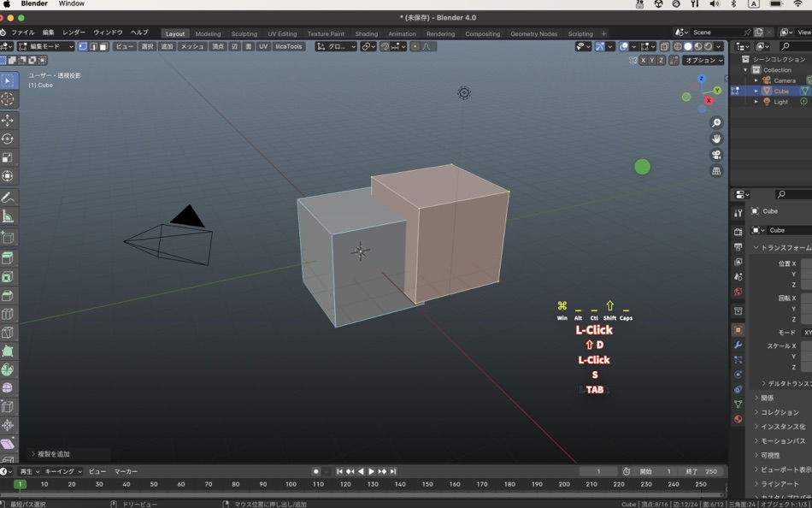This screenshot has height=508, width=812.
Task: Play the animation forward
Action: 371,472
